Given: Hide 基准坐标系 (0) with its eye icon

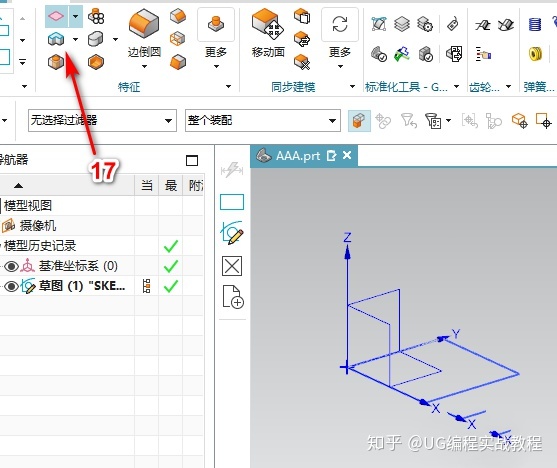Looking at the screenshot, I should tap(11, 266).
